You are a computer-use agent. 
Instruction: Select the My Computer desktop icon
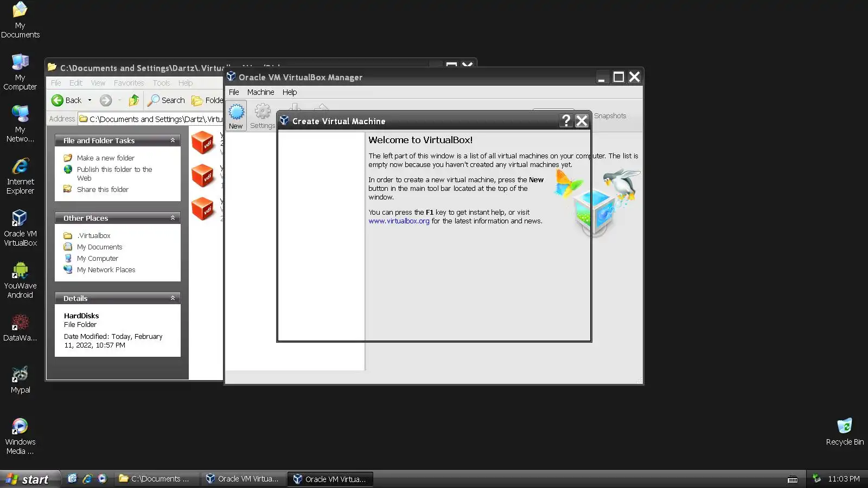pyautogui.click(x=20, y=72)
